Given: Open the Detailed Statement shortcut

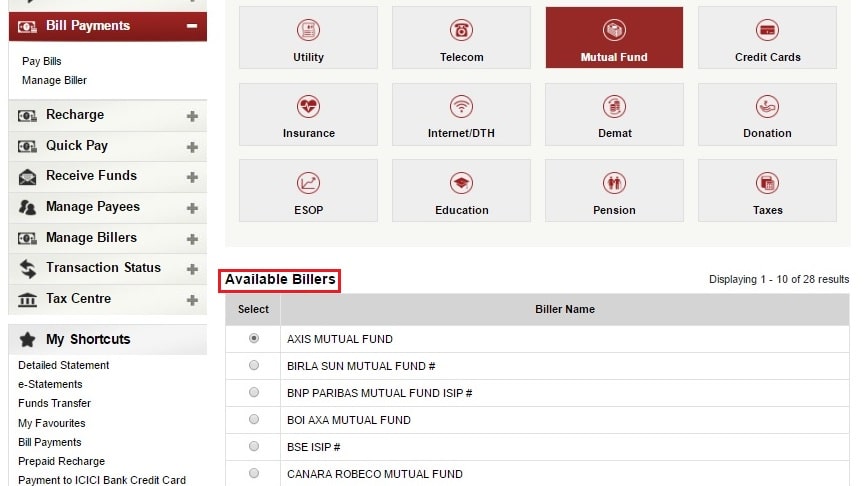Looking at the screenshot, I should coord(64,365).
